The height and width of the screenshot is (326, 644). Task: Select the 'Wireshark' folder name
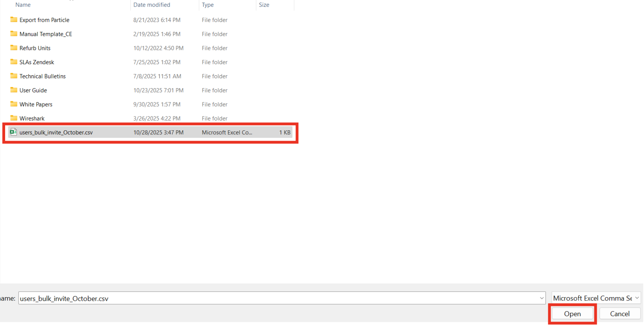(32, 119)
